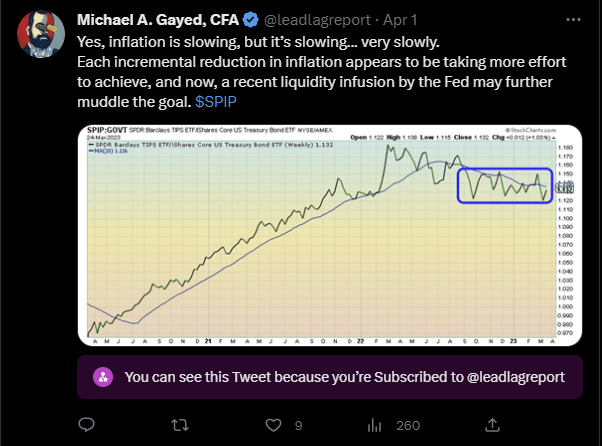602x446 pixels.
Task: Click the retweet arrows icon
Action: click(180, 425)
